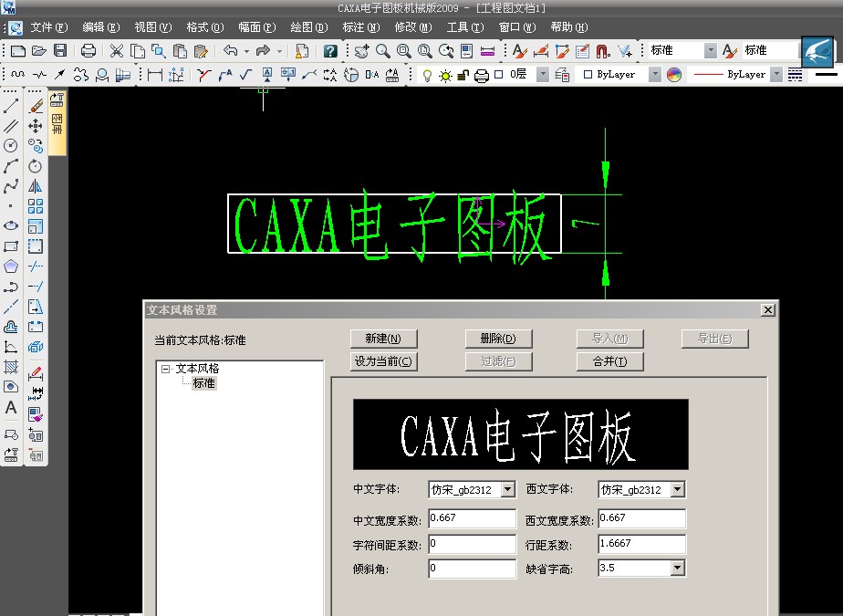843x616 pixels.
Task: Open the 中文字体 font dropdown
Action: [507, 489]
